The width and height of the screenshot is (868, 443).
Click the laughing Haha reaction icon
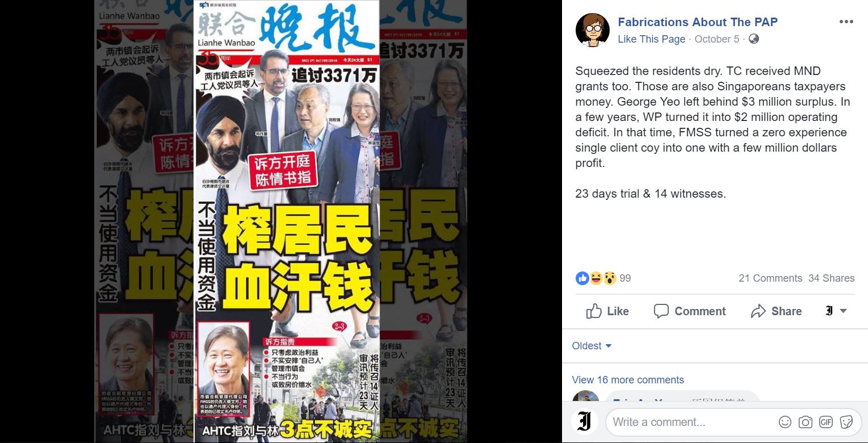click(x=596, y=278)
